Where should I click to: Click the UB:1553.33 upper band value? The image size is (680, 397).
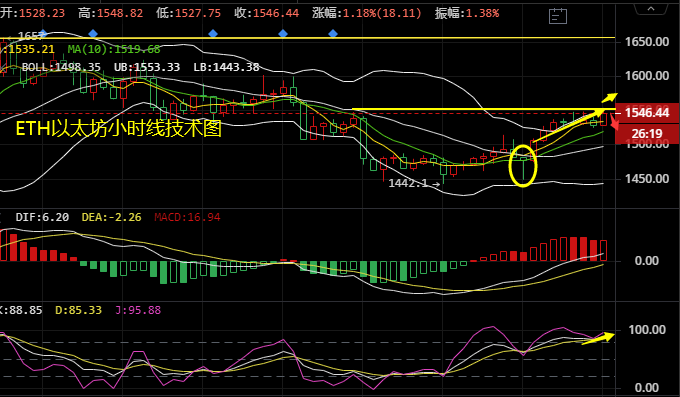click(147, 67)
